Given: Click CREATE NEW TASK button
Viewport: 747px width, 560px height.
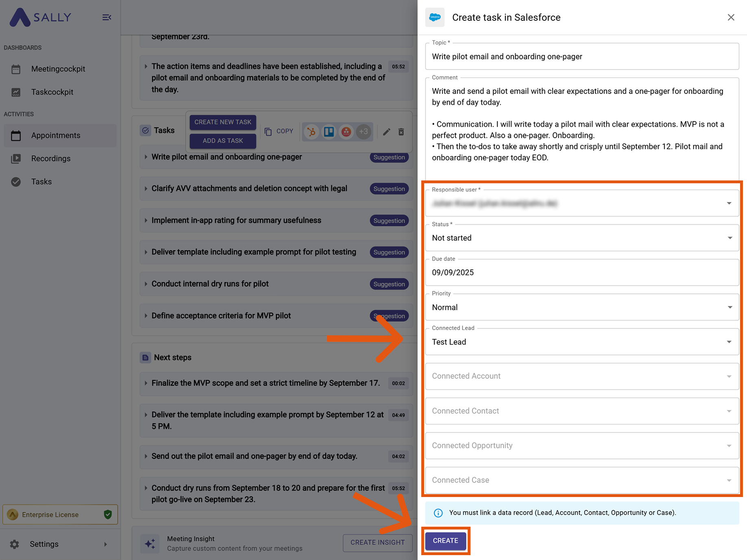Looking at the screenshot, I should [223, 122].
